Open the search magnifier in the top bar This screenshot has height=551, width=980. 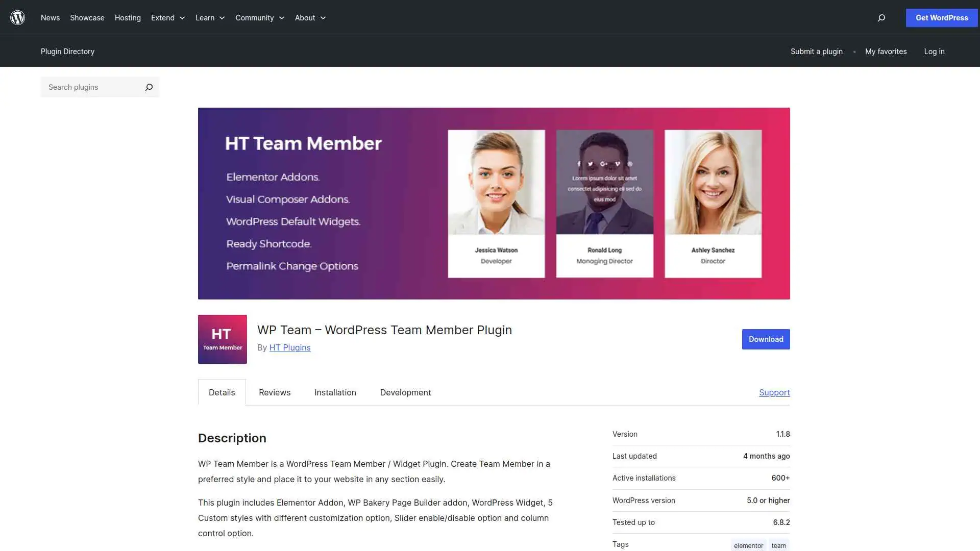tap(881, 18)
